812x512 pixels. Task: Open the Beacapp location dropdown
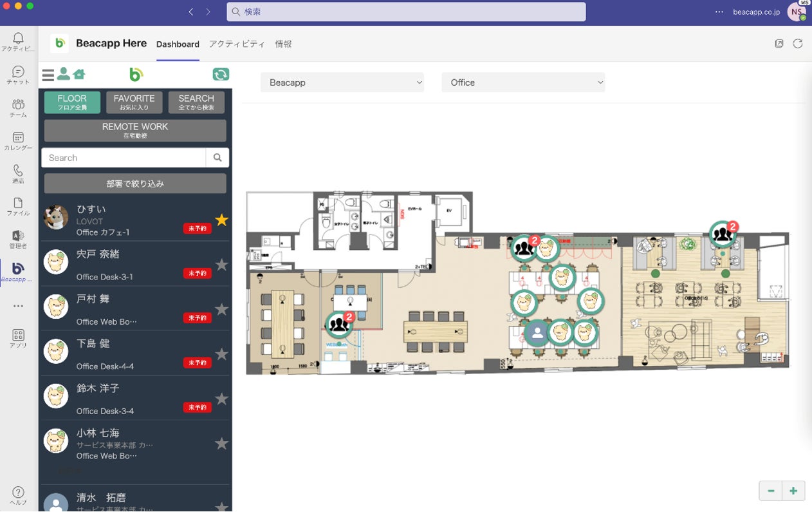(342, 82)
